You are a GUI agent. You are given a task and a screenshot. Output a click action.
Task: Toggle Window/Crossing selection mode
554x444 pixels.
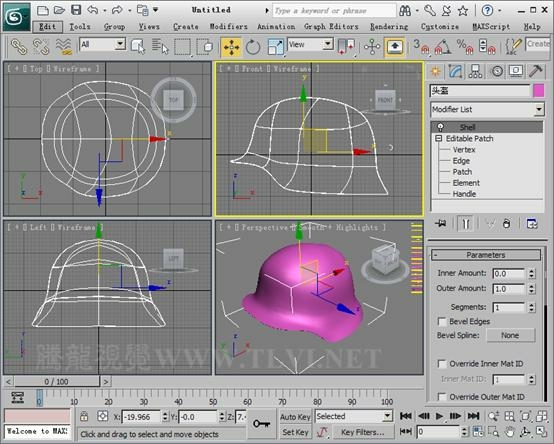point(205,47)
